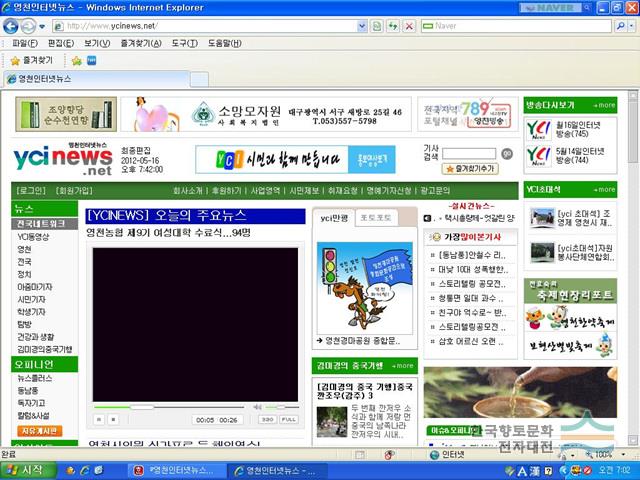Open the 파일(F) menu
The width and height of the screenshot is (640, 480).
(25, 43)
